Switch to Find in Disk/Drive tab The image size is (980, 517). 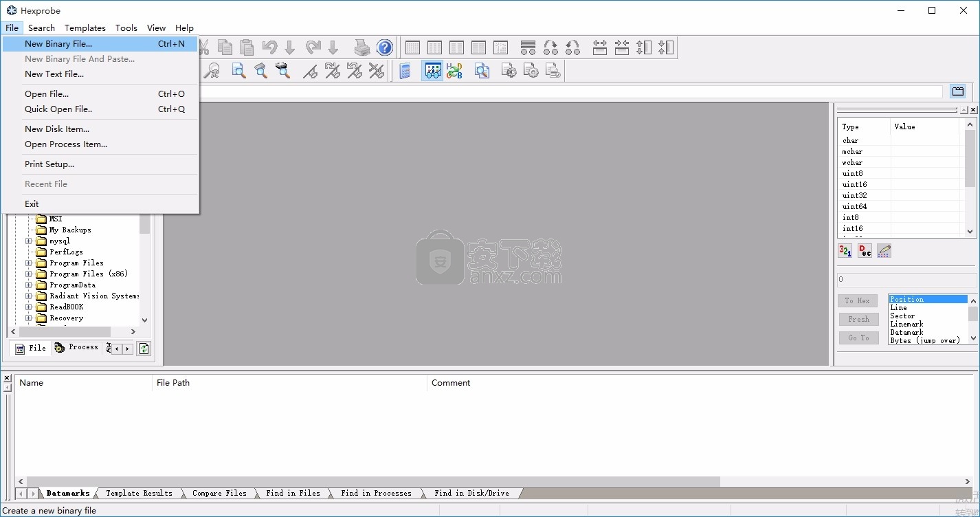473,493
